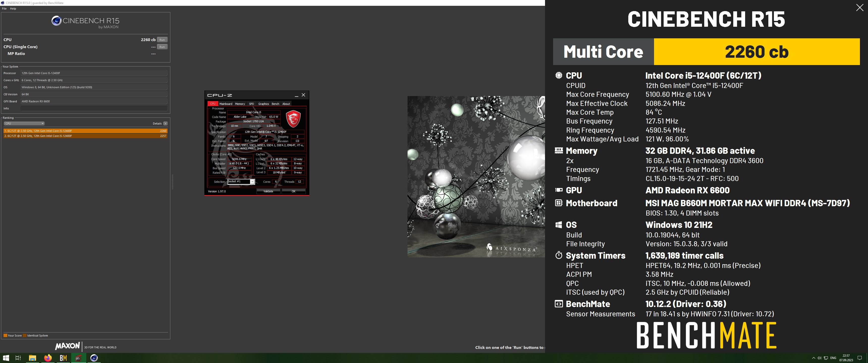Screen dimensions: 868x363
Task: Click the CPU chip icon in BenchMate
Action: (559, 75)
